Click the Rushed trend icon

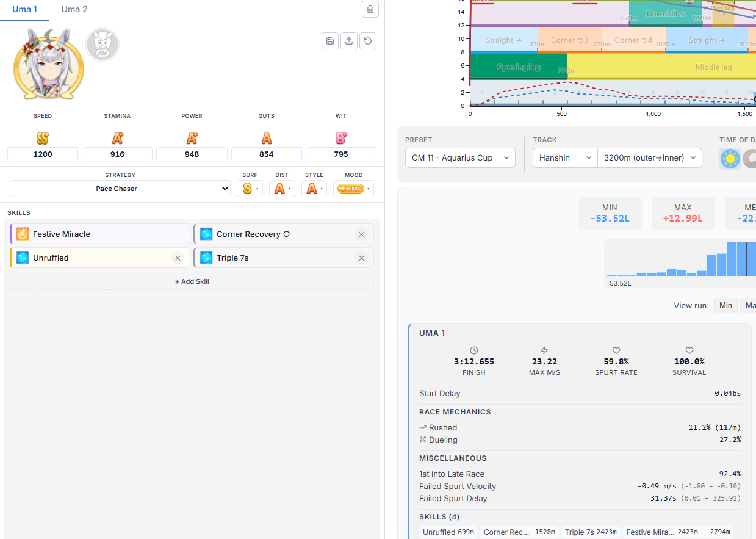[x=423, y=427]
